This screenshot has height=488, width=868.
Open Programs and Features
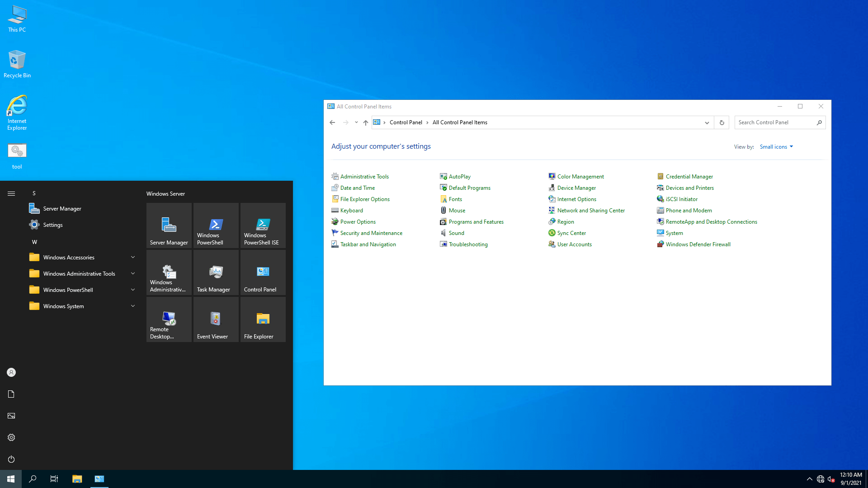click(x=476, y=222)
